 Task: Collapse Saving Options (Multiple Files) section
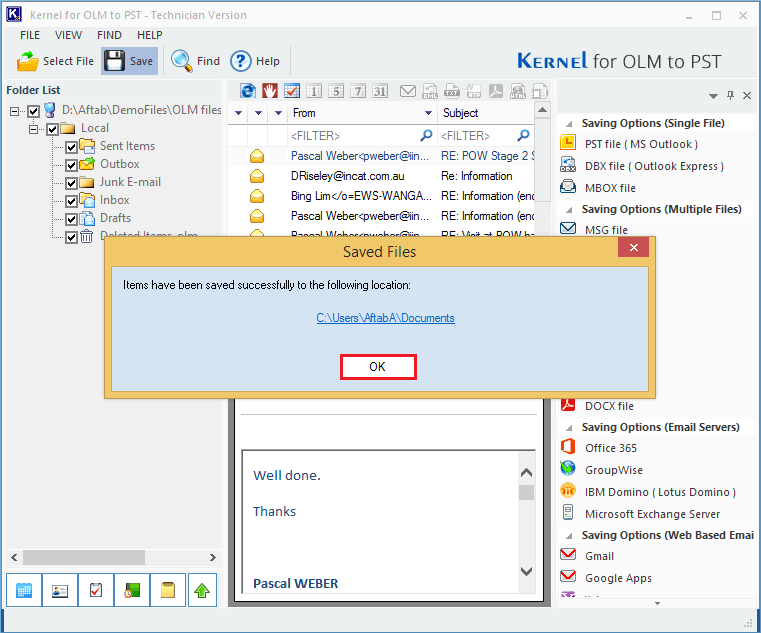coord(570,210)
